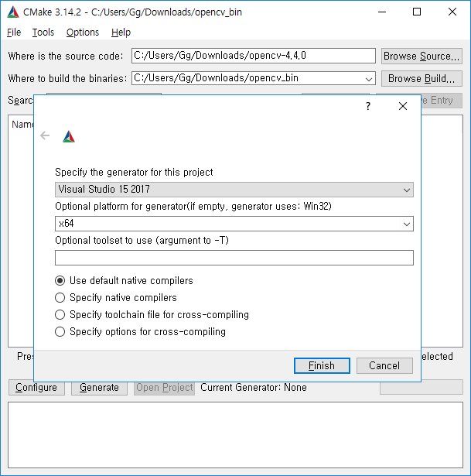This screenshot has width=471, height=476.
Task: Click 'Current Generator: None' status text
Action: pyautogui.click(x=254, y=387)
